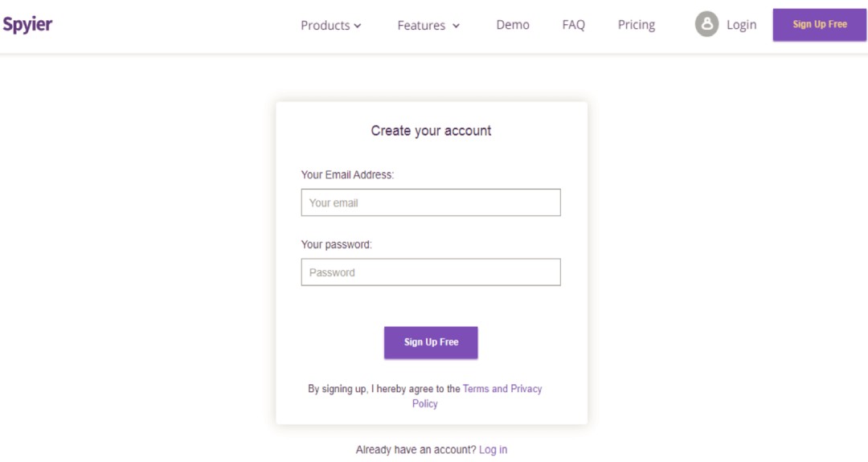The image size is (868, 462).
Task: Click the Create your account heading
Action: [431, 131]
